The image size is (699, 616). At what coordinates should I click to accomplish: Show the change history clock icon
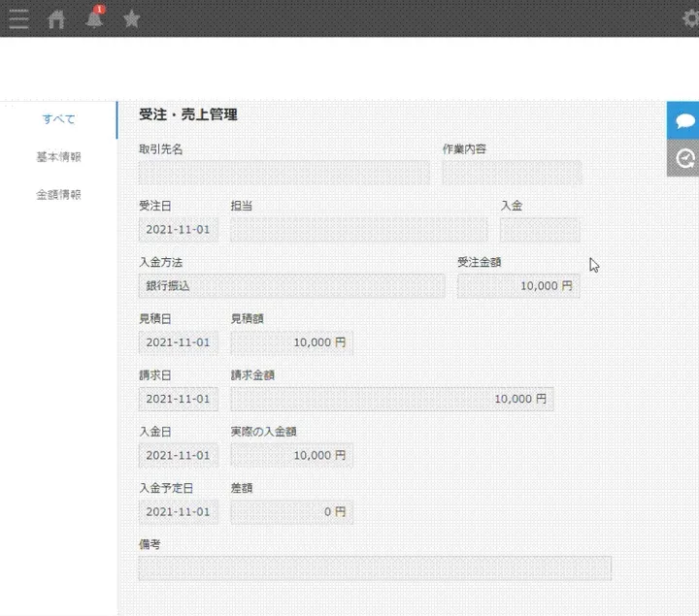click(x=683, y=158)
